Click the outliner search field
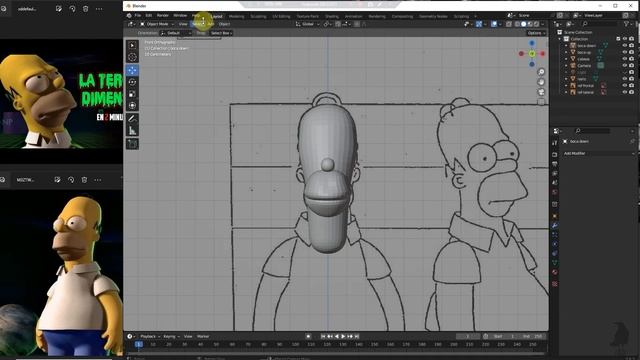The image size is (640, 360). pyautogui.click(x=600, y=24)
